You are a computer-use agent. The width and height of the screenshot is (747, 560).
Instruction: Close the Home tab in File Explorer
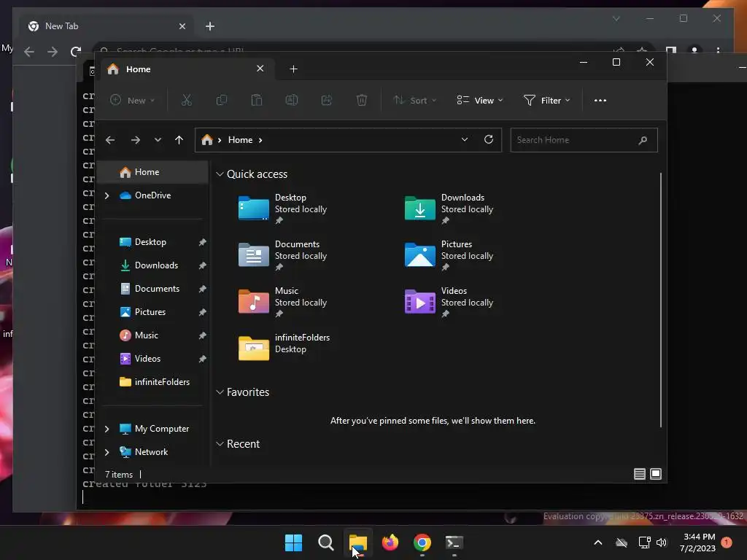point(260,69)
